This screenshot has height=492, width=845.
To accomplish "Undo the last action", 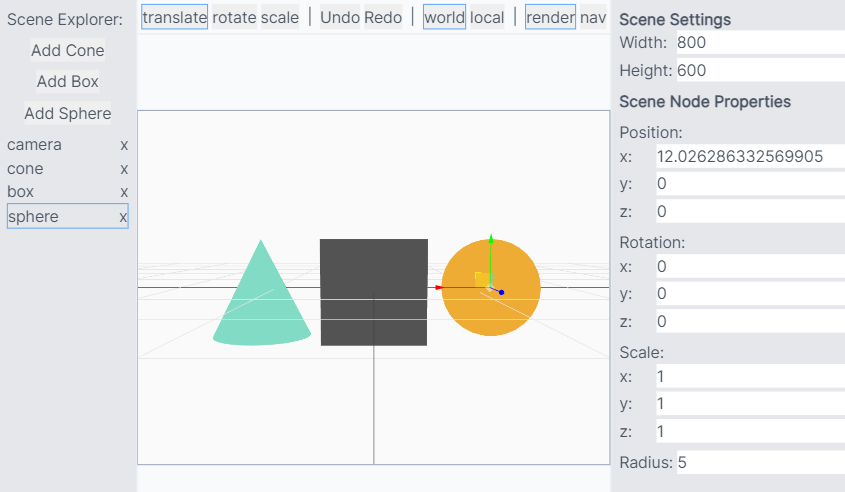I will click(340, 17).
